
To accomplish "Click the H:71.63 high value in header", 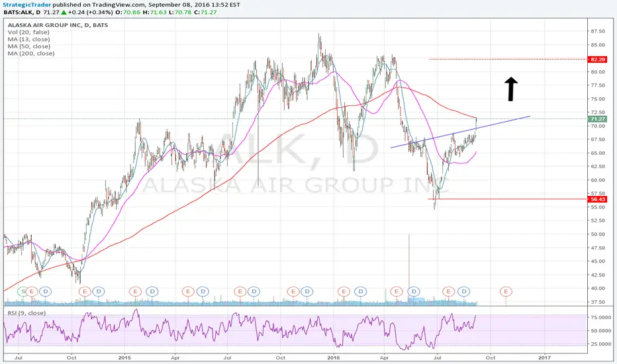I will [155, 12].
